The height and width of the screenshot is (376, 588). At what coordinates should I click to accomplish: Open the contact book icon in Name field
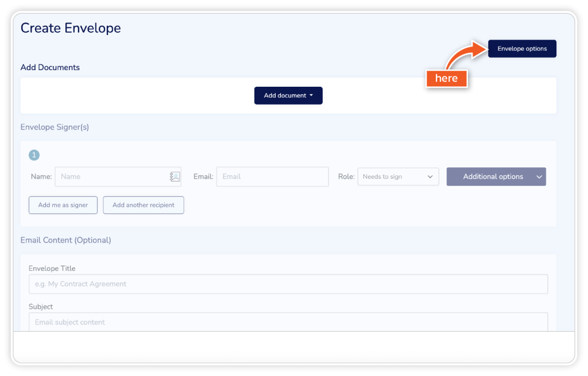(x=175, y=177)
